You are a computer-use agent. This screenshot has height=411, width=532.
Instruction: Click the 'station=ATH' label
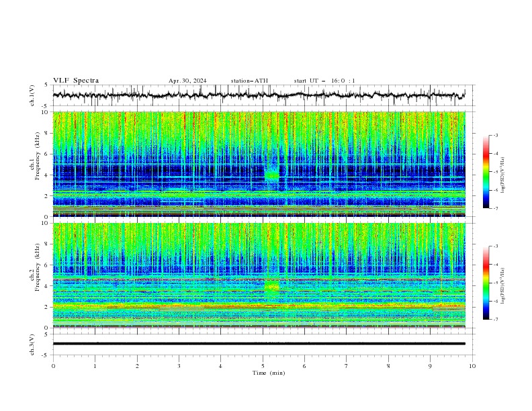[249, 81]
